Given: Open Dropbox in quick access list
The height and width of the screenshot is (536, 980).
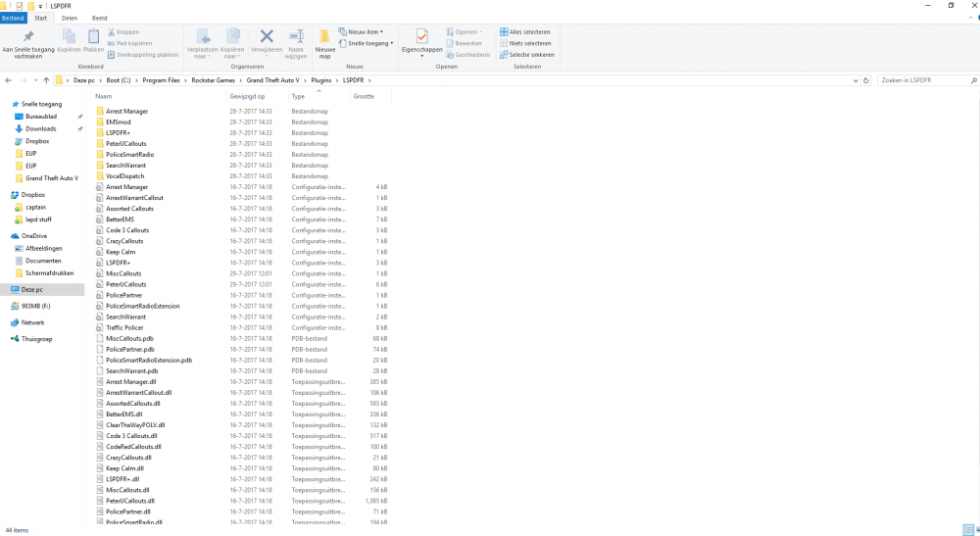Looking at the screenshot, I should 37,141.
